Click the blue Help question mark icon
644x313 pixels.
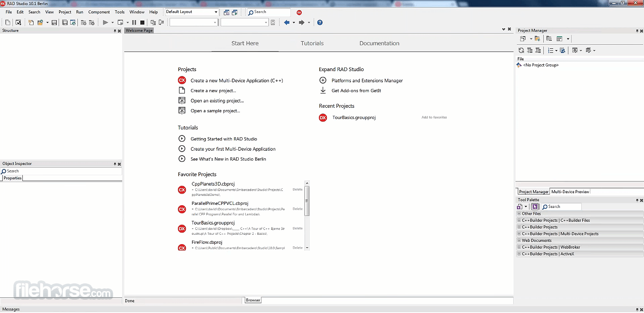320,22
